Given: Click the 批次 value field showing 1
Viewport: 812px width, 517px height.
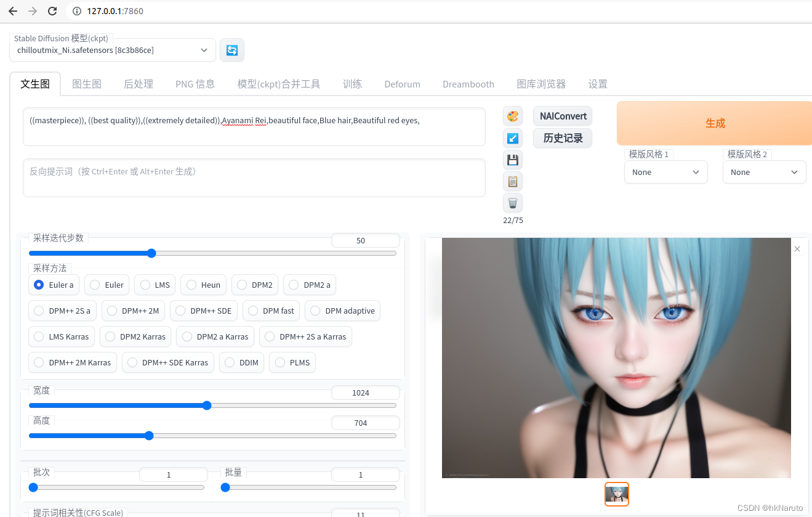Looking at the screenshot, I should pyautogui.click(x=174, y=474).
